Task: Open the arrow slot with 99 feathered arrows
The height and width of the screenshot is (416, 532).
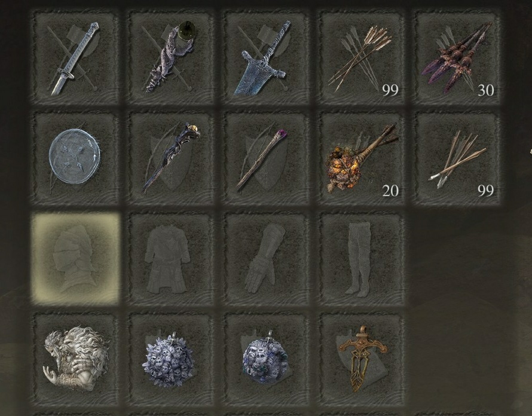Action: tap(362, 58)
